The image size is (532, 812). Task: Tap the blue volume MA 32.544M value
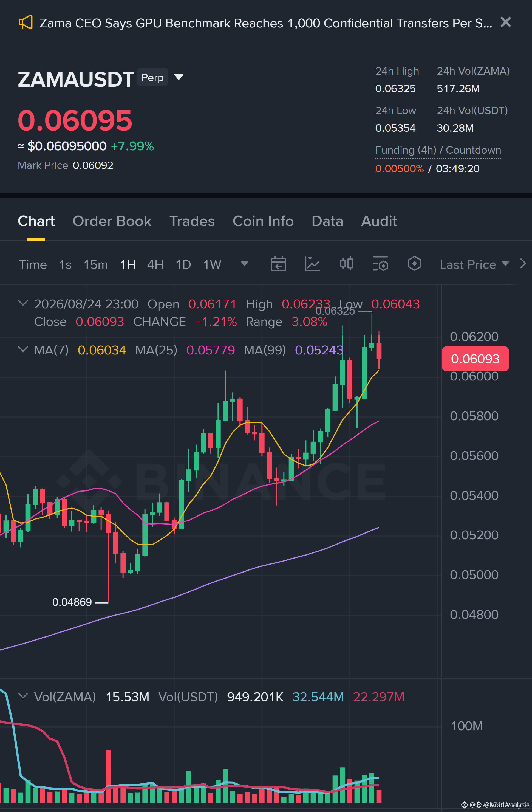[318, 697]
